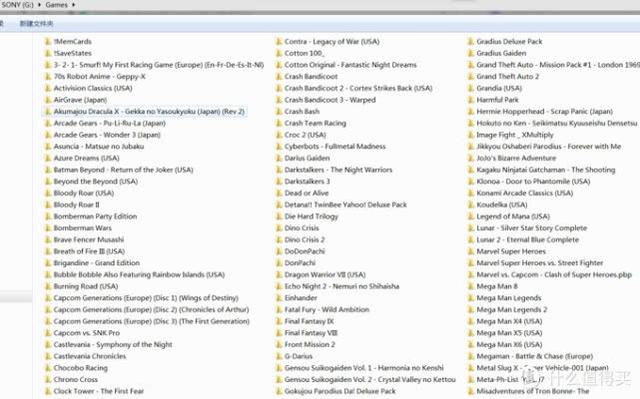Click folder icon beside Koudelka (USA)

(x=471, y=204)
